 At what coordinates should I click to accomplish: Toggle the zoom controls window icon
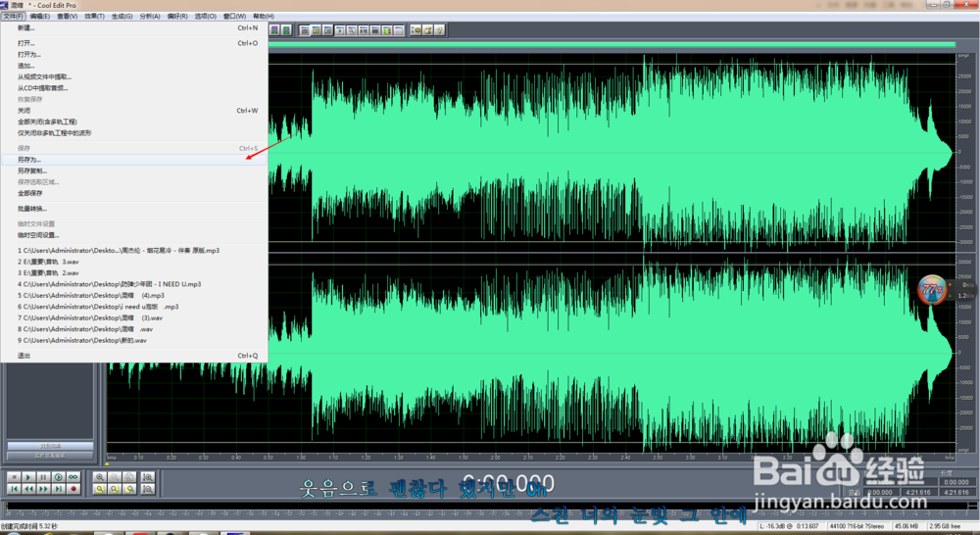tap(352, 30)
